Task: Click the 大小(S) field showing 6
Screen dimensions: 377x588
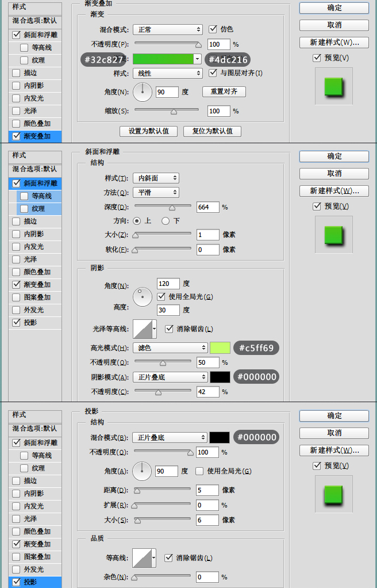Action: tap(207, 520)
